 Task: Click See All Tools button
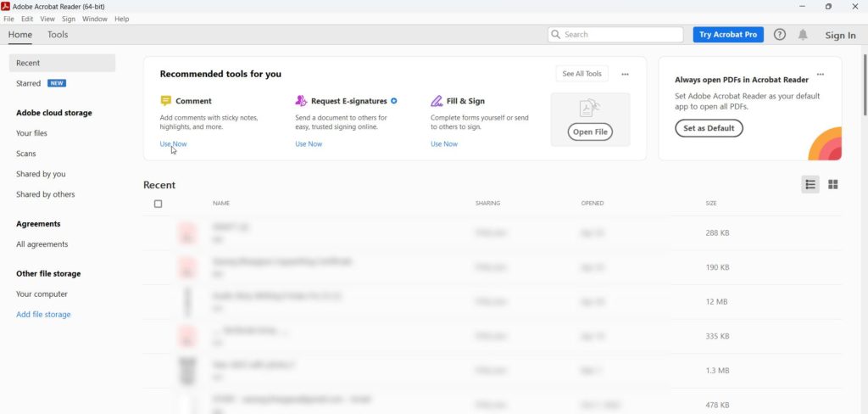point(581,74)
